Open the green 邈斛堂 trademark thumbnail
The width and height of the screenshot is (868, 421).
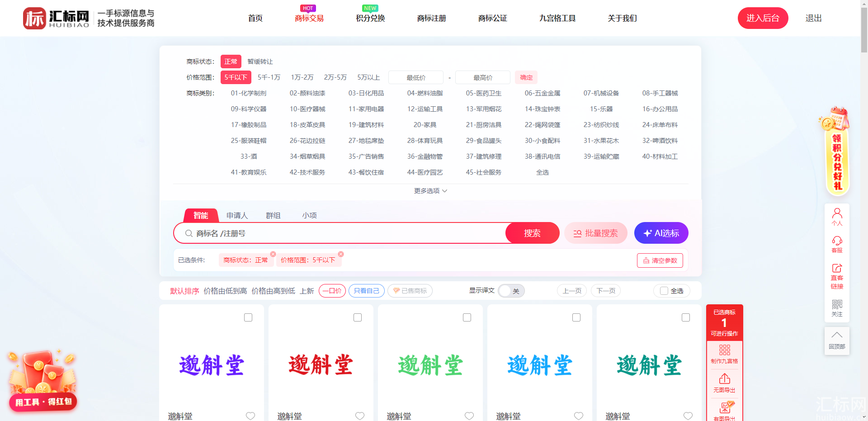(x=430, y=364)
